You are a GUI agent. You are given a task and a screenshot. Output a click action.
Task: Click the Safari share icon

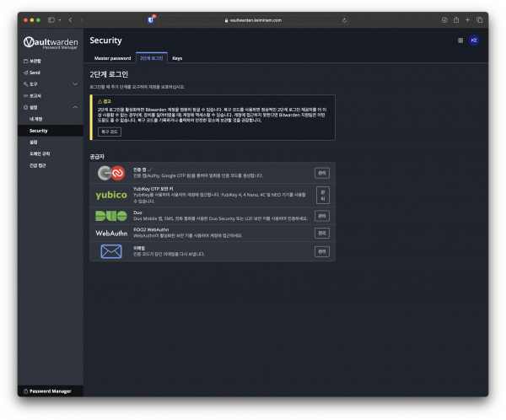coord(456,19)
